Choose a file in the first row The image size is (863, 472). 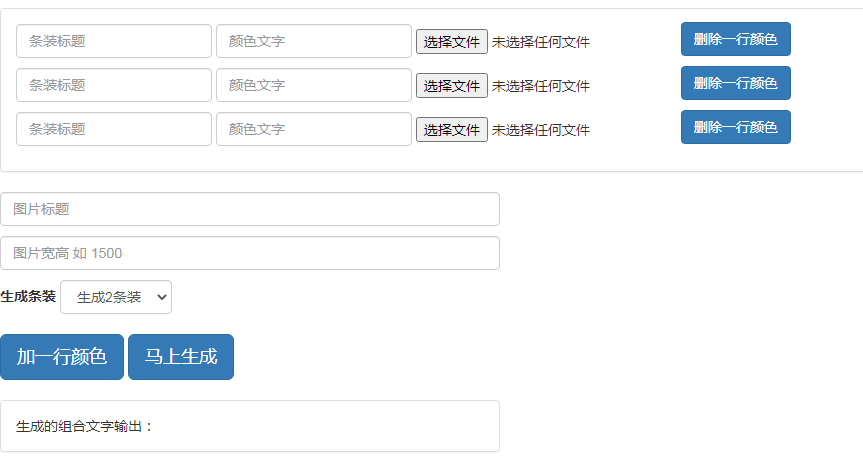(x=452, y=42)
